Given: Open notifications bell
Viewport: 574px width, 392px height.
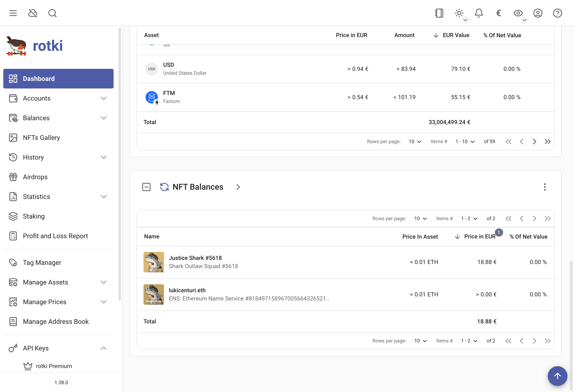Looking at the screenshot, I should pyautogui.click(x=479, y=13).
